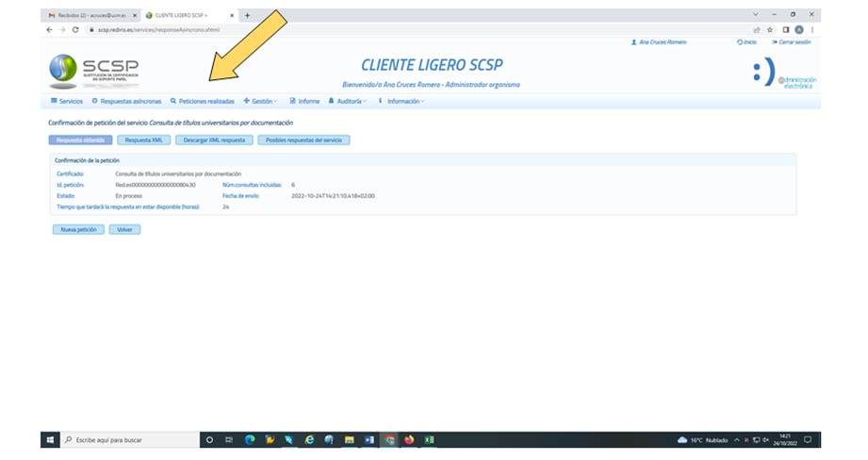Select the Respuesta obtenida tab button
868x460 pixels.
pos(80,140)
